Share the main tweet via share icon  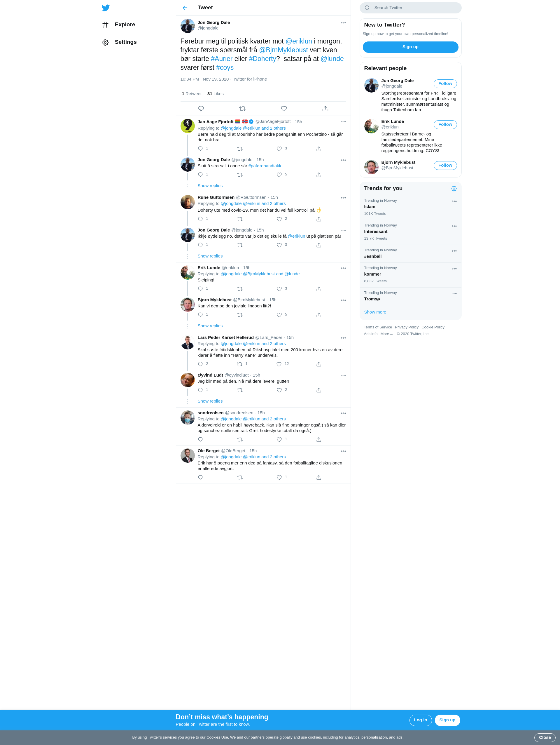coord(325,108)
